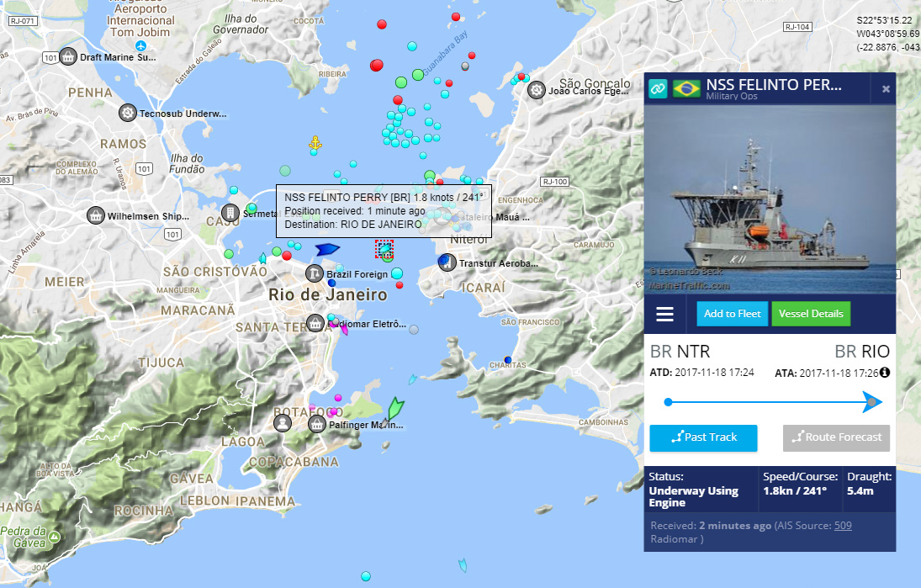Click the voyage progress arrow end marker
Image resolution: width=921 pixels, height=588 pixels.
[872, 402]
